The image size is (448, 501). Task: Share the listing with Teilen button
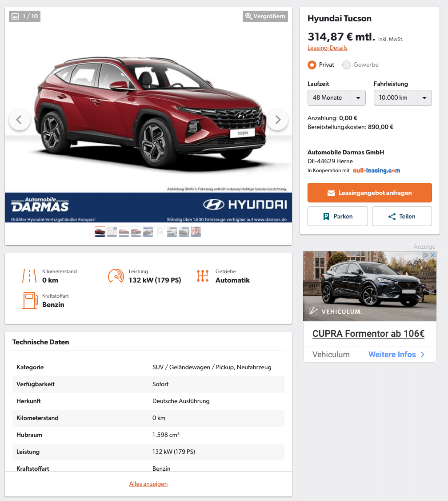(x=402, y=216)
